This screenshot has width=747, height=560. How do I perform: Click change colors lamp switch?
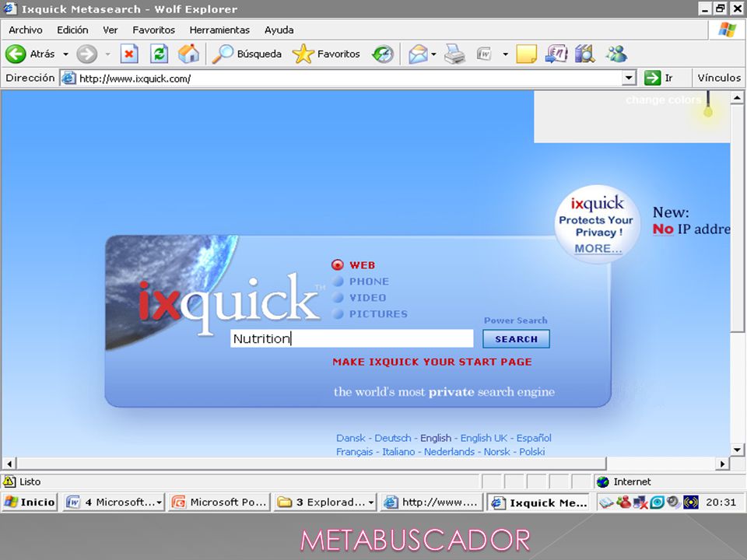(x=708, y=104)
